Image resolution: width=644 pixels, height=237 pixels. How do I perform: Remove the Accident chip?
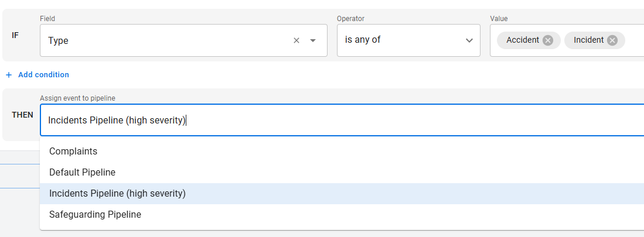point(547,40)
